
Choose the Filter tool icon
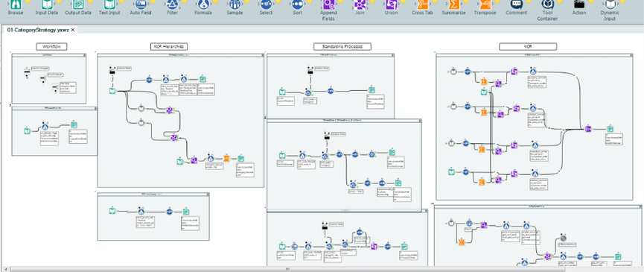click(x=172, y=5)
